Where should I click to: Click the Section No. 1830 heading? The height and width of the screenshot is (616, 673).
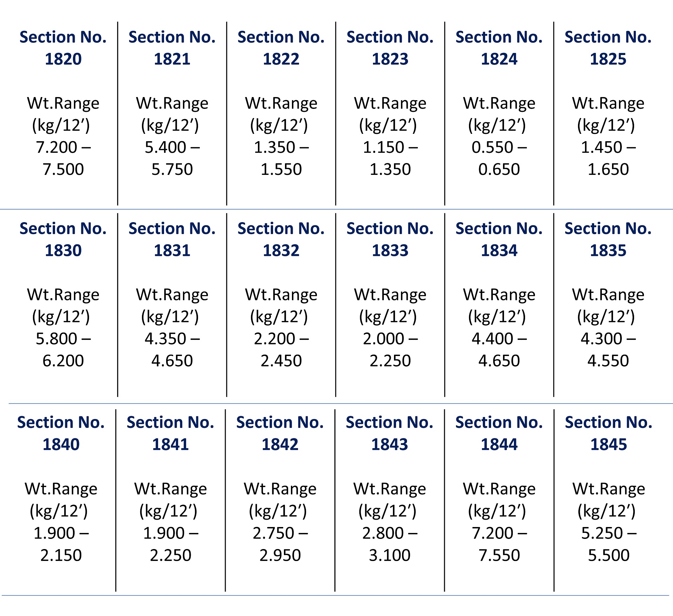63,239
